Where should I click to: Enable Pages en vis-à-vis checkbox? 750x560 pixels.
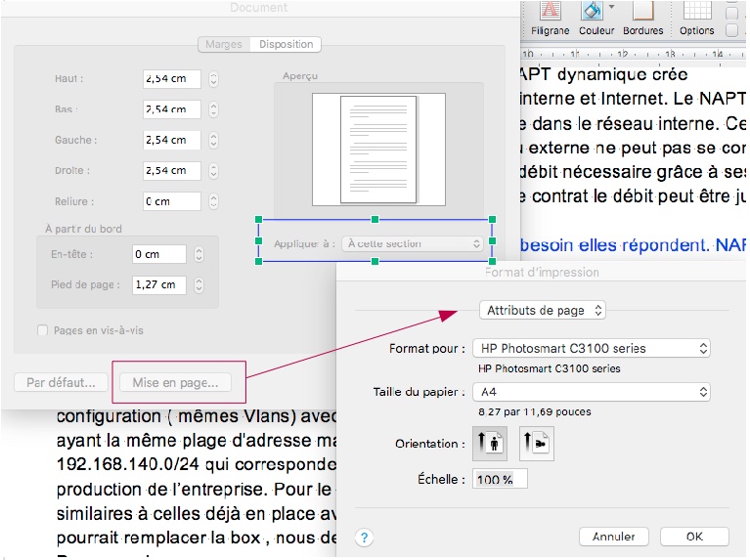point(42,330)
